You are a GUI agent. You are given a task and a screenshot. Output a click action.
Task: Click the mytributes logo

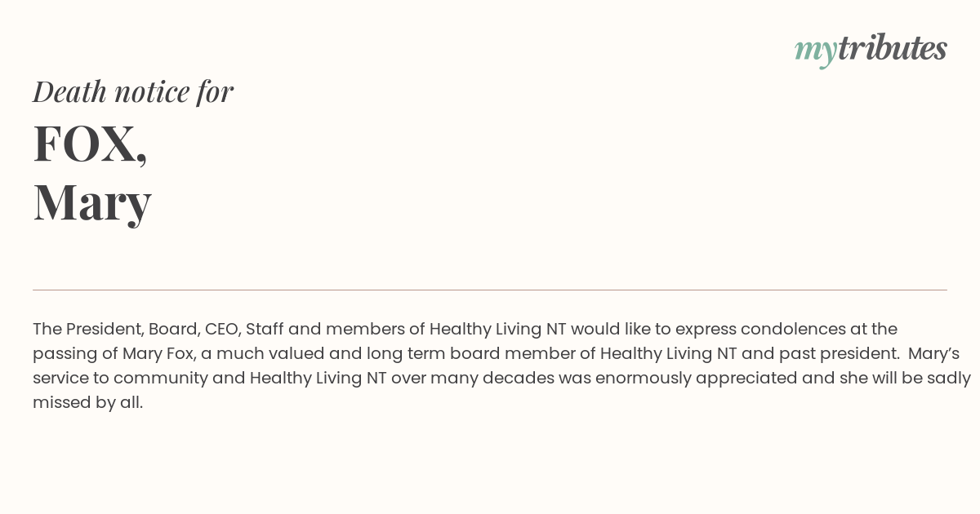[871, 50]
